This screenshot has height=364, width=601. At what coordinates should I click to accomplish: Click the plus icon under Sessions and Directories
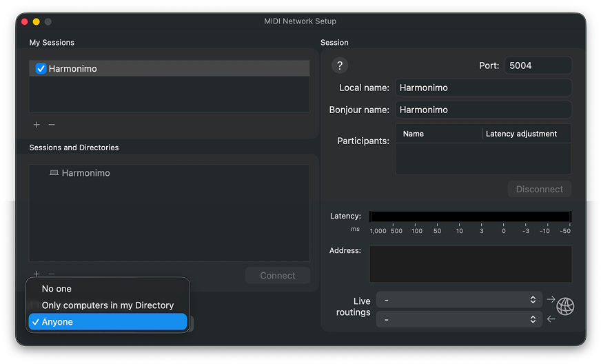[37, 274]
